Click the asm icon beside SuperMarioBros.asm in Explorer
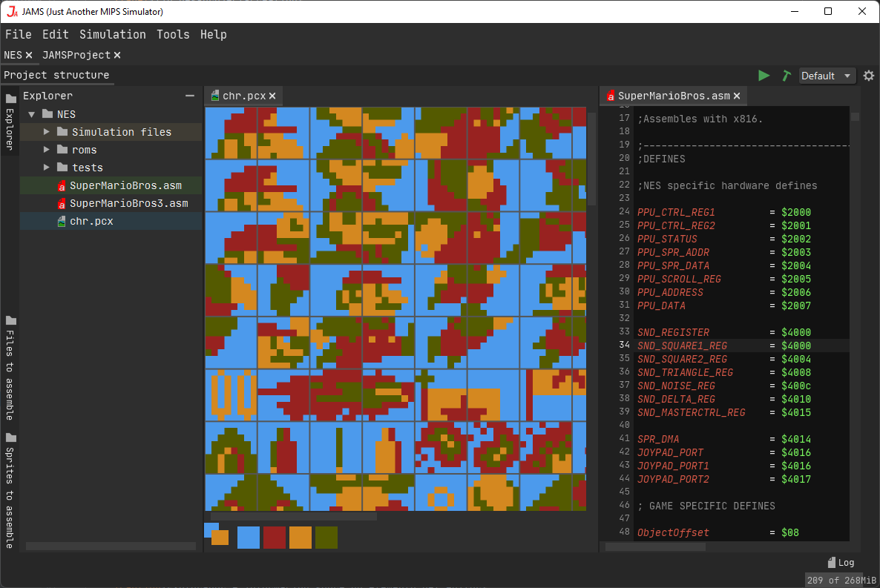The width and height of the screenshot is (880, 588). [62, 185]
